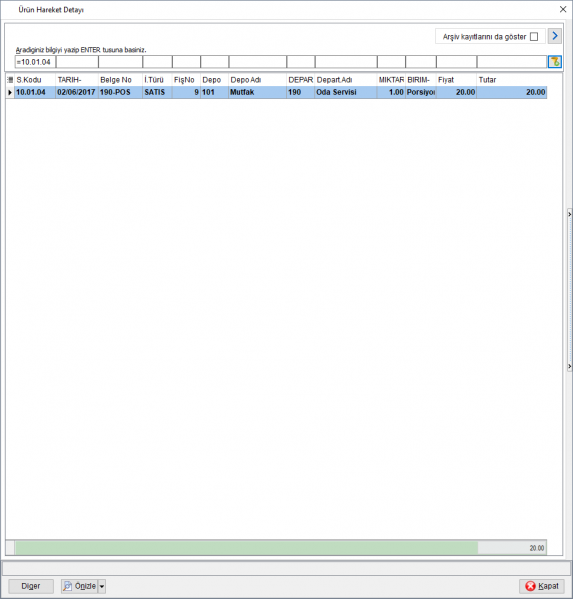Sort by the TARIH column header
Image resolution: width=573 pixels, height=599 pixels.
click(77, 80)
